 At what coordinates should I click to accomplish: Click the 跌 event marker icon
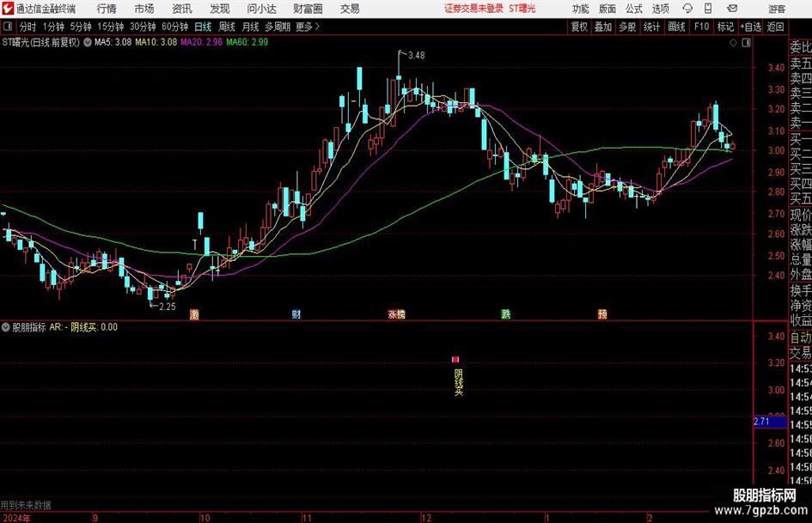[x=505, y=313]
